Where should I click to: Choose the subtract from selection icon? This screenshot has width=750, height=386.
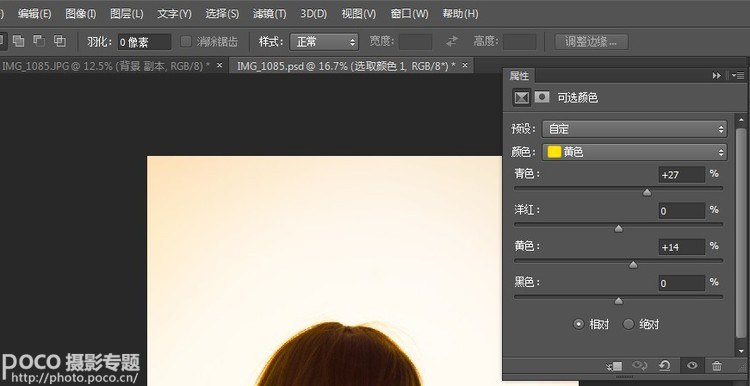click(39, 41)
